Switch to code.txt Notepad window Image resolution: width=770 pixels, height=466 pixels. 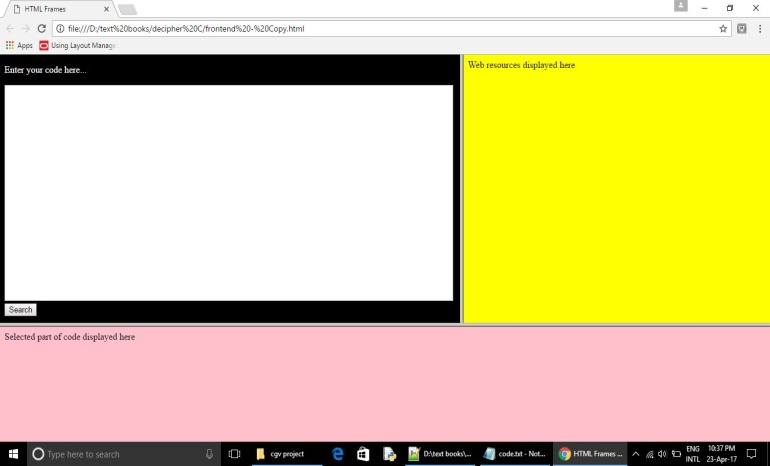click(x=514, y=454)
